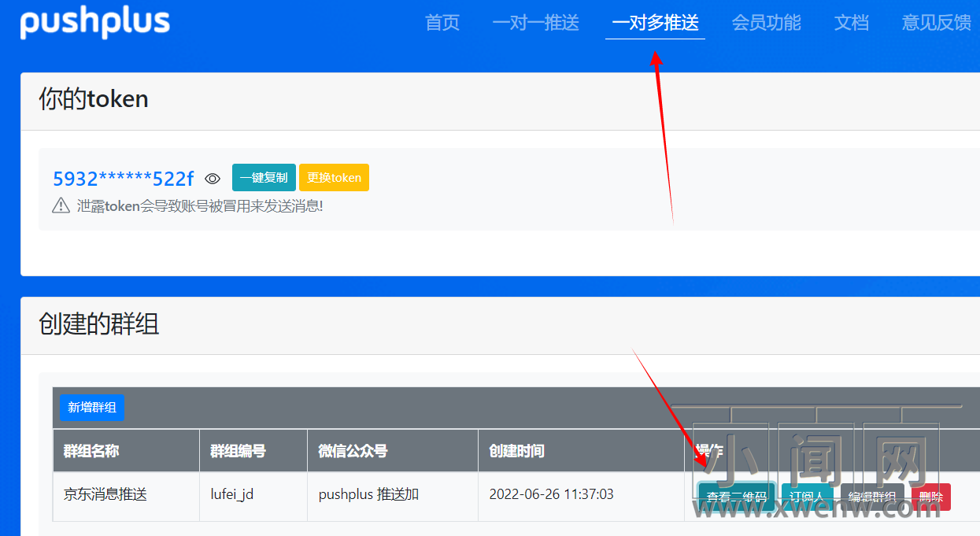This screenshot has width=980, height=536.
Task: Click 查看二维码 for 京东消息推送
Action: click(737, 497)
